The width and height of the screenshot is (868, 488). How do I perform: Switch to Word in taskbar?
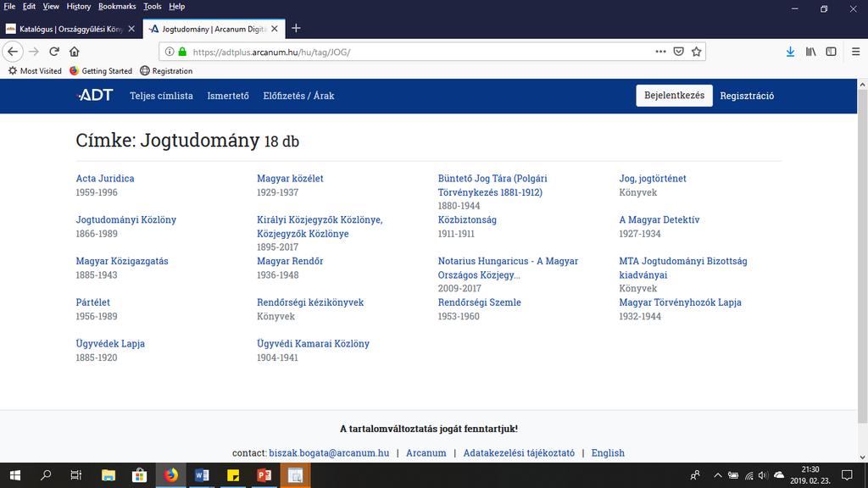pyautogui.click(x=202, y=475)
